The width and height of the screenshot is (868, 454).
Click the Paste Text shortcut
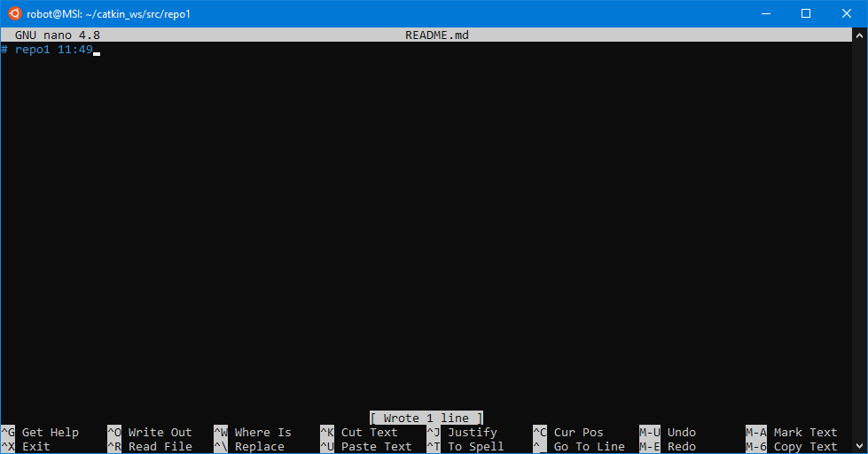tap(376, 447)
